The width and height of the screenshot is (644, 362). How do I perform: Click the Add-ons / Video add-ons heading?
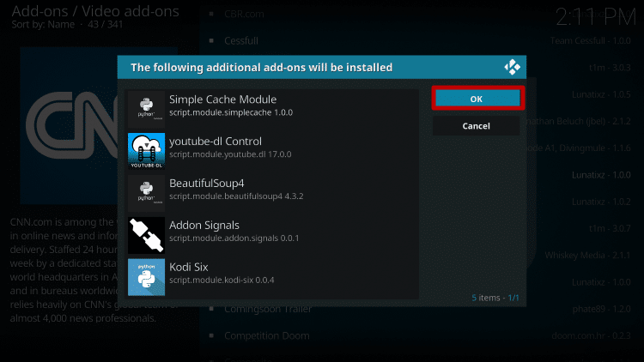click(x=95, y=11)
